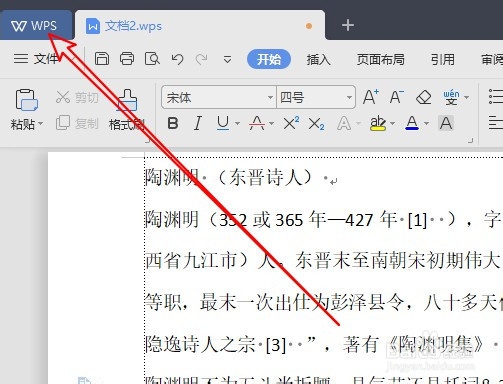Image resolution: width=503 pixels, height=384 pixels.
Task: Toggle subscript X₂
Action: point(316,124)
